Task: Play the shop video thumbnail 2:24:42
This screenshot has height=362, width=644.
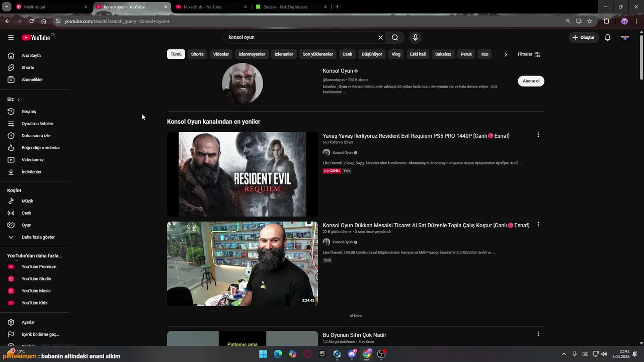Action: tap(243, 263)
